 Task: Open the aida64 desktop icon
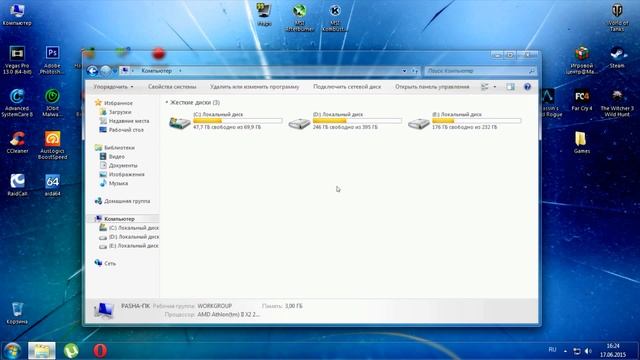[52, 185]
